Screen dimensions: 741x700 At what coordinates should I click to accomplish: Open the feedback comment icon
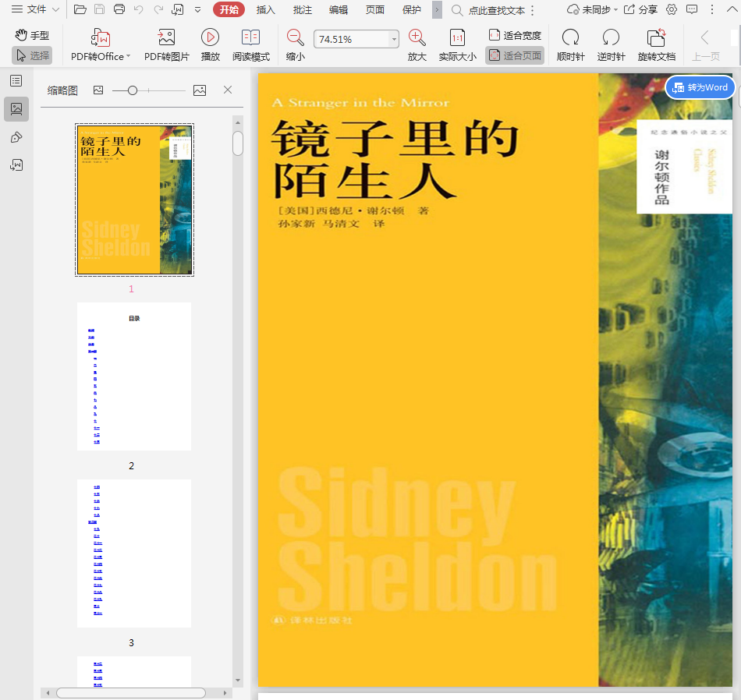(x=692, y=9)
